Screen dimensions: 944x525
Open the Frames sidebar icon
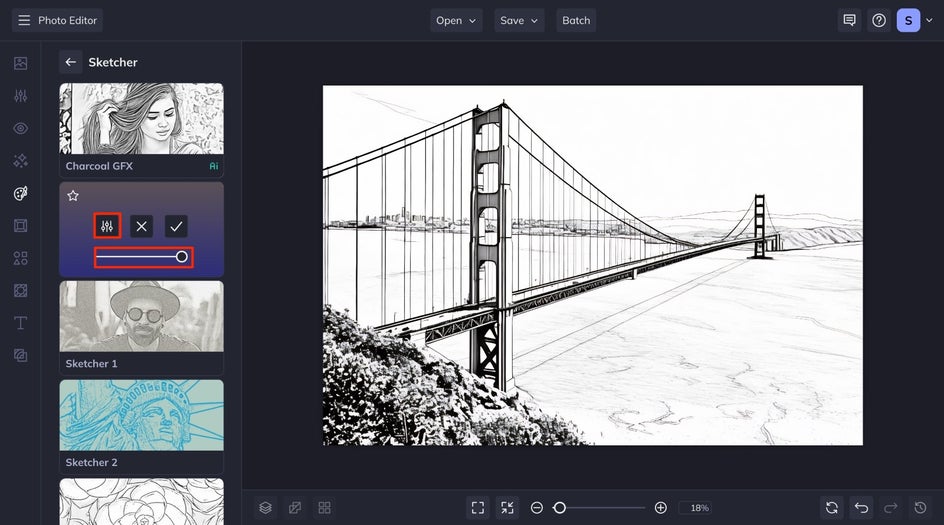coord(20,226)
